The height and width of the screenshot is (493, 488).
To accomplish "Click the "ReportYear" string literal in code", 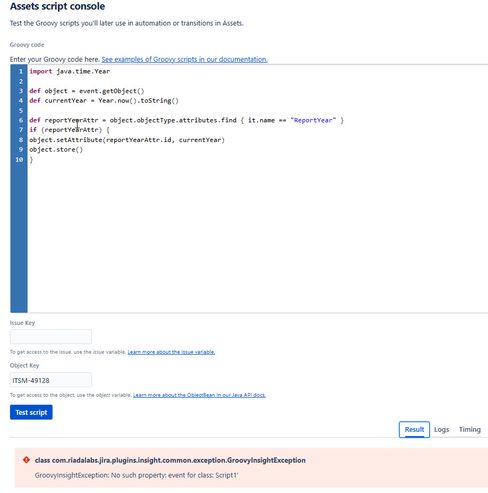I will (x=313, y=120).
